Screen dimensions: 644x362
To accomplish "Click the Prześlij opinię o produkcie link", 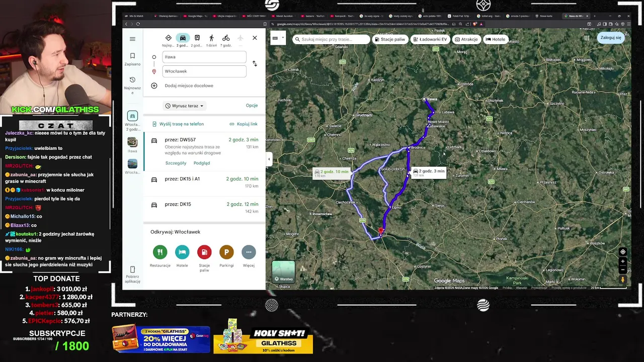I will (x=569, y=288).
